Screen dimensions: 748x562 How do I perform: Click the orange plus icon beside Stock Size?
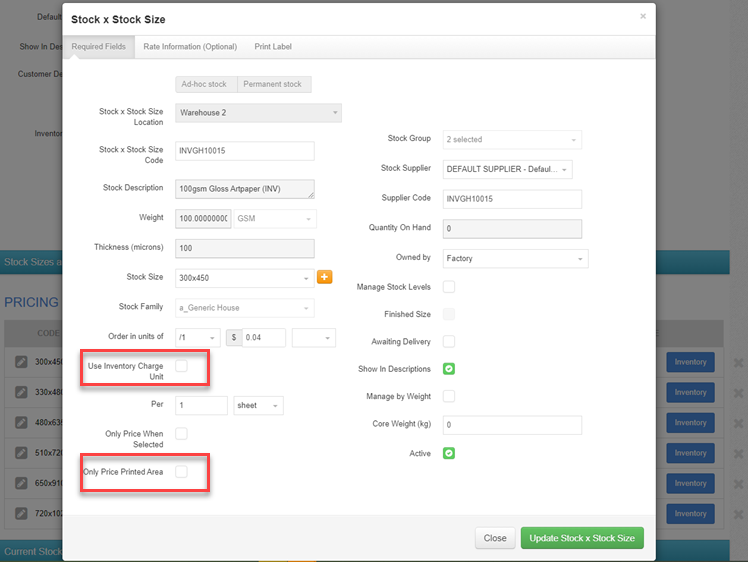[324, 278]
